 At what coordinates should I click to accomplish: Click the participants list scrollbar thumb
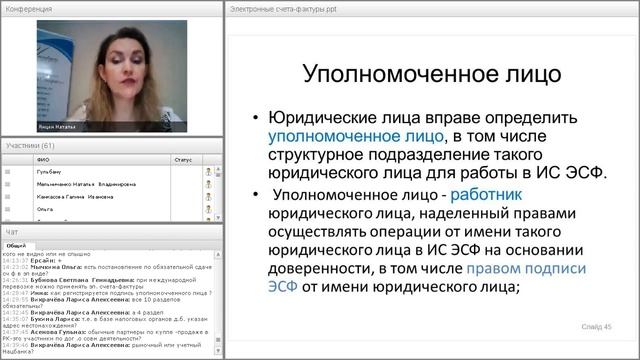tap(218, 175)
